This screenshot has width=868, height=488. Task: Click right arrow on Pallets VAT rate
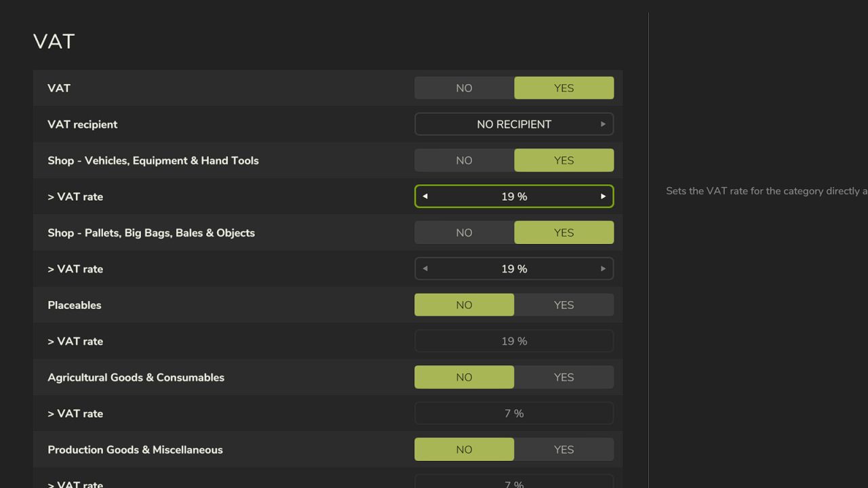[603, 269]
